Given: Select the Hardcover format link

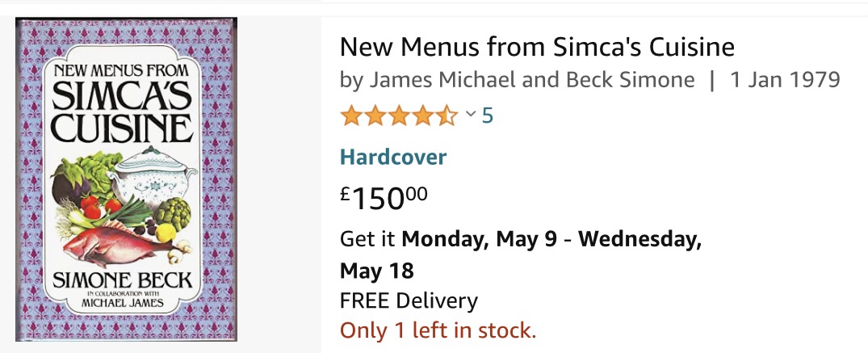Looking at the screenshot, I should [393, 157].
